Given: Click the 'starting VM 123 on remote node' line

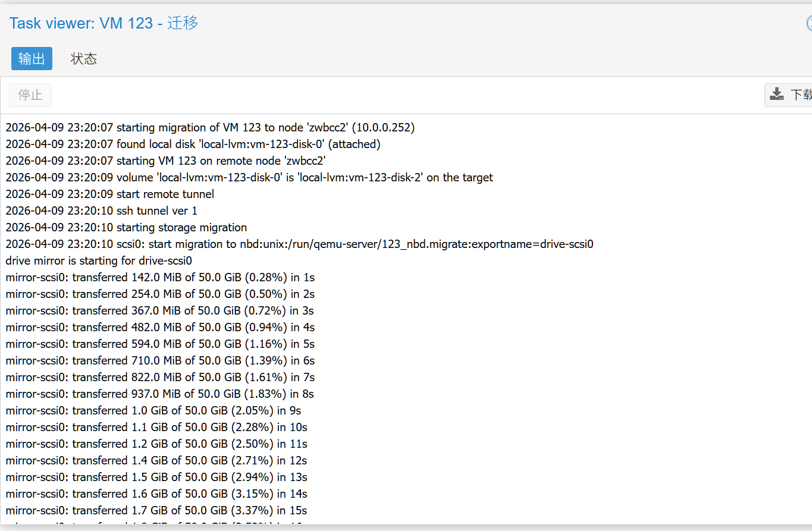Looking at the screenshot, I should pyautogui.click(x=165, y=161).
